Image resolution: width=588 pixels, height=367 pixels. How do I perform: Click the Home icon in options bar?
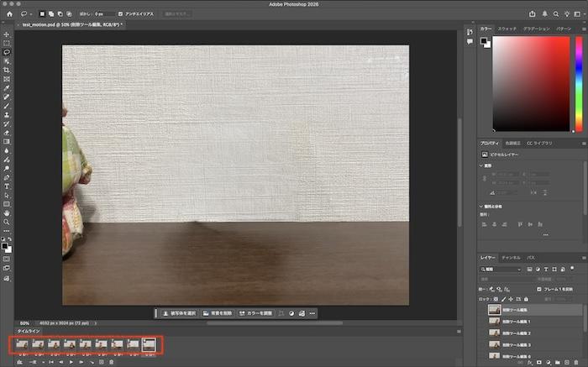tap(8, 13)
